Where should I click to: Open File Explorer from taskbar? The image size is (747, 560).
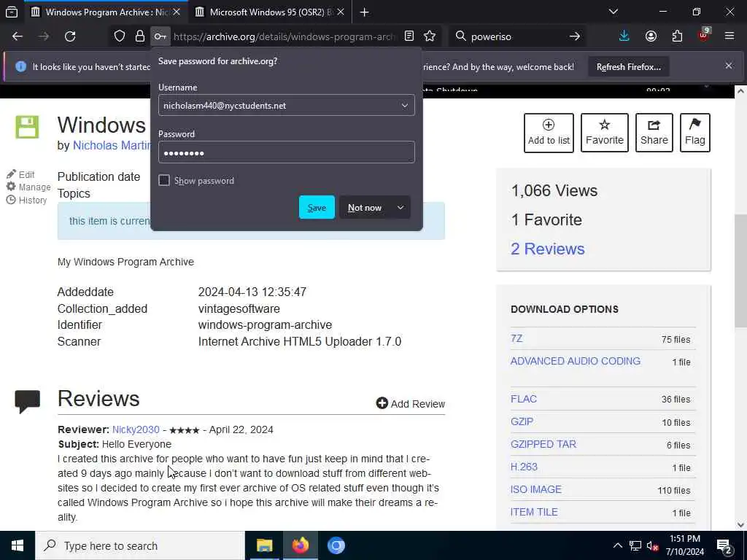264,545
